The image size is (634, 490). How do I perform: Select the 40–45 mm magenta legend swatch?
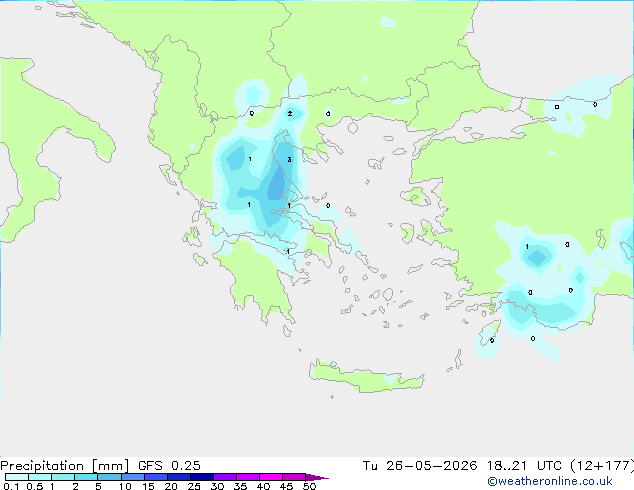coord(271,477)
